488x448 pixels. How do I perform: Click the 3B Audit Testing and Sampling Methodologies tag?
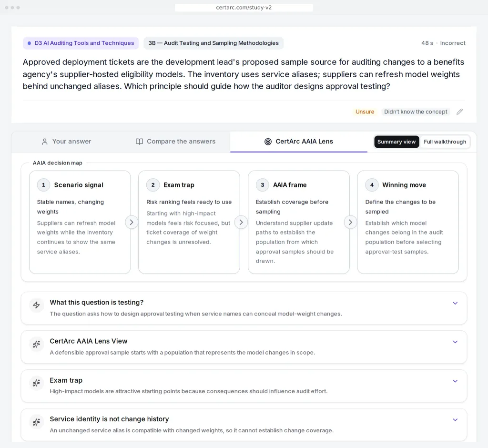(213, 43)
